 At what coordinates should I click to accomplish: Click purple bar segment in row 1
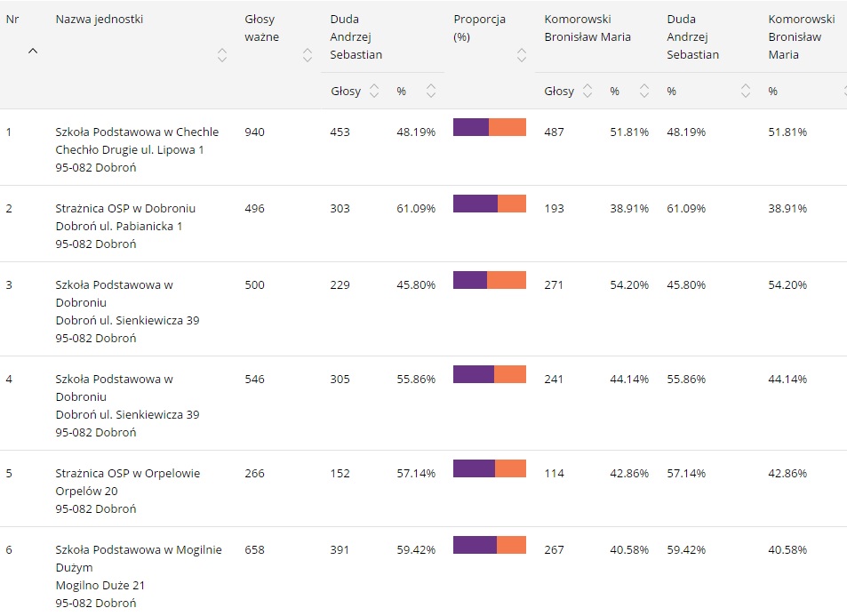[470, 127]
